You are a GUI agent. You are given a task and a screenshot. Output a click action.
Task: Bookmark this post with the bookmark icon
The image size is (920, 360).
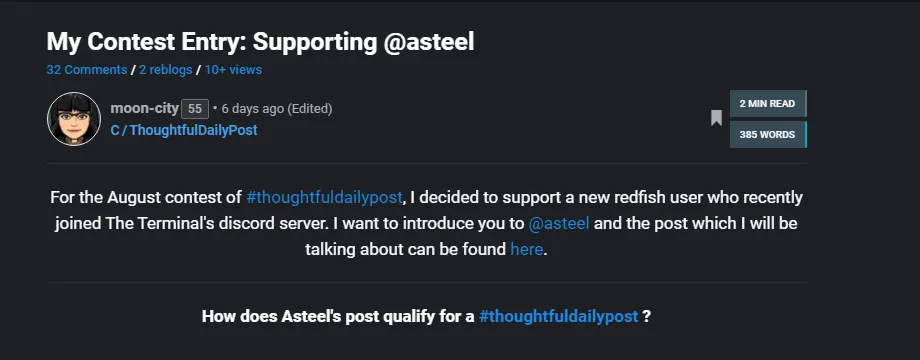(716, 118)
